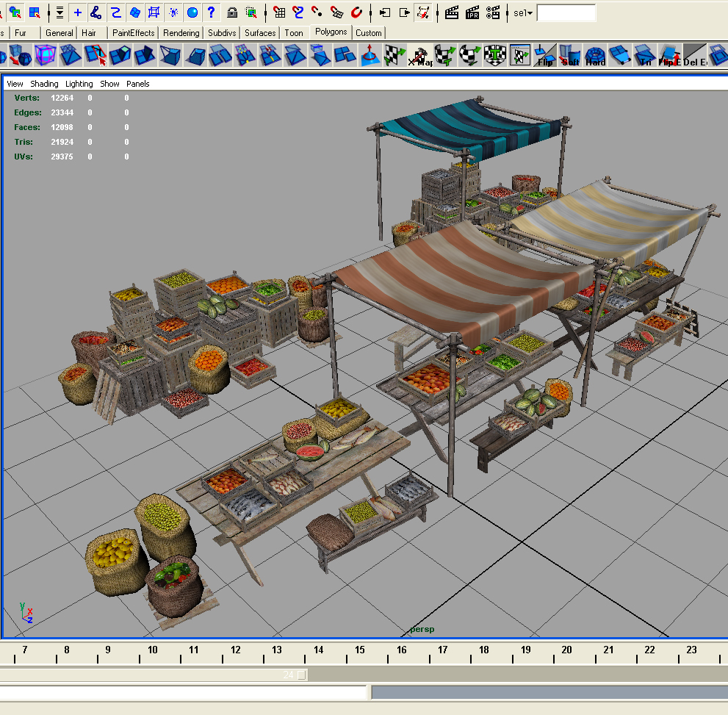
Task: Click the X Map icon on the shelf
Action: pos(419,56)
